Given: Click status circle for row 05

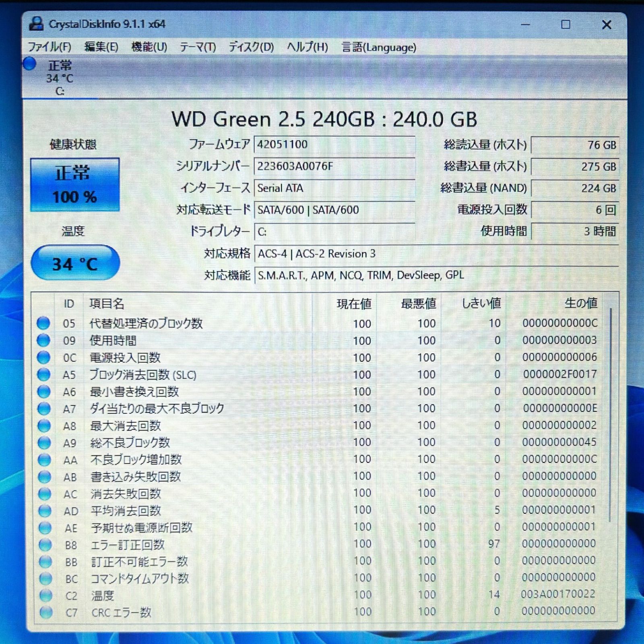Looking at the screenshot, I should click(x=43, y=323).
